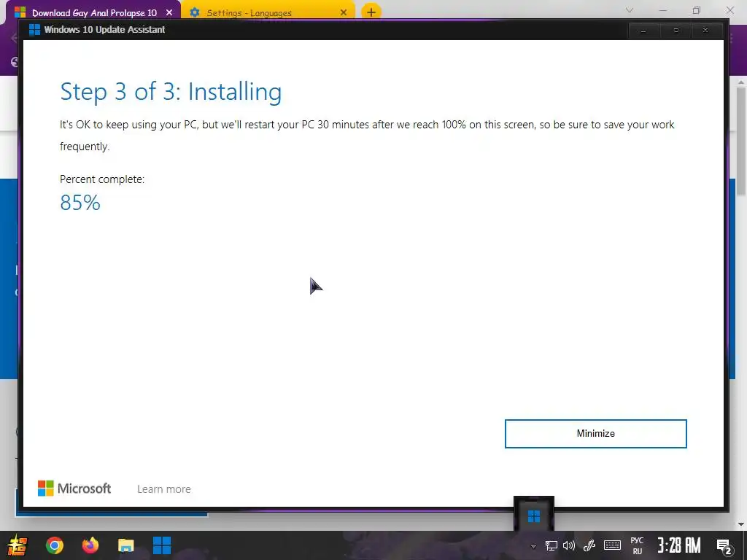
Task: Open the clock showing 3:28 AM
Action: 679,545
